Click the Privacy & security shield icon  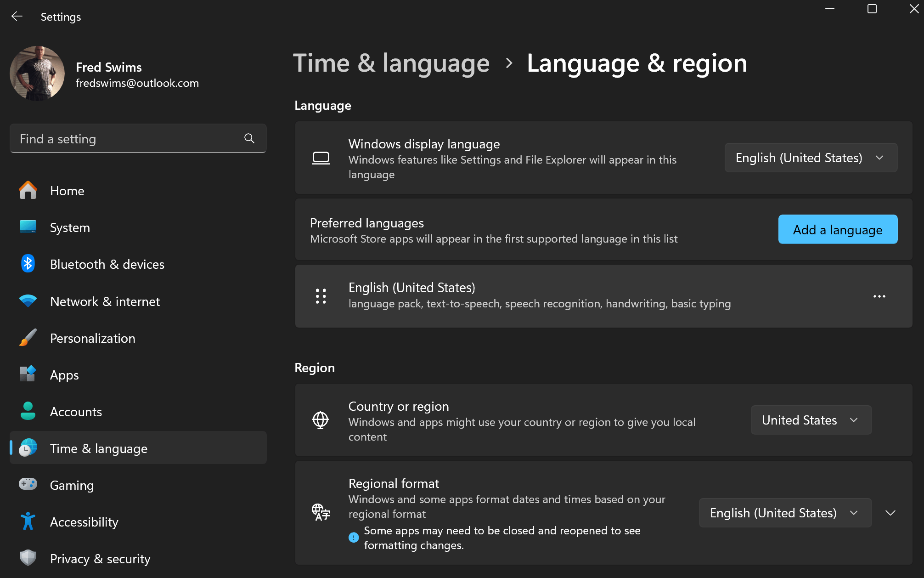click(28, 558)
